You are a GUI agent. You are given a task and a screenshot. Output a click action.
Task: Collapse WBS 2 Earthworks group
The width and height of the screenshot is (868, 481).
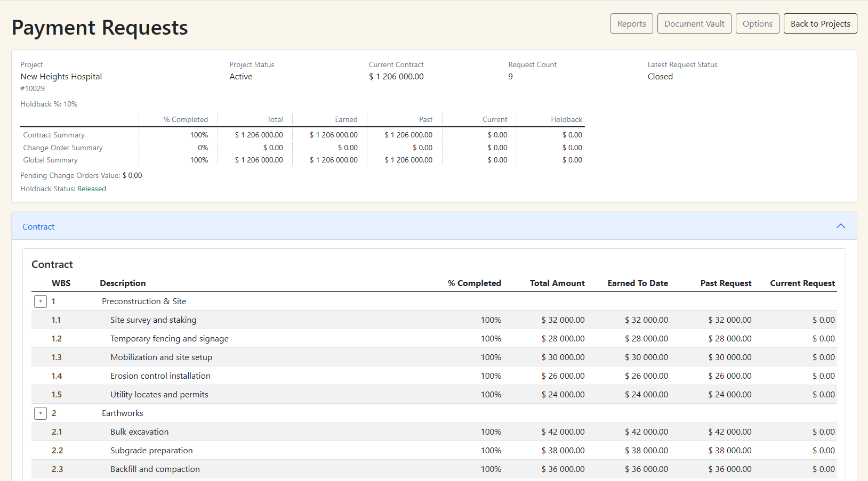pyautogui.click(x=41, y=413)
